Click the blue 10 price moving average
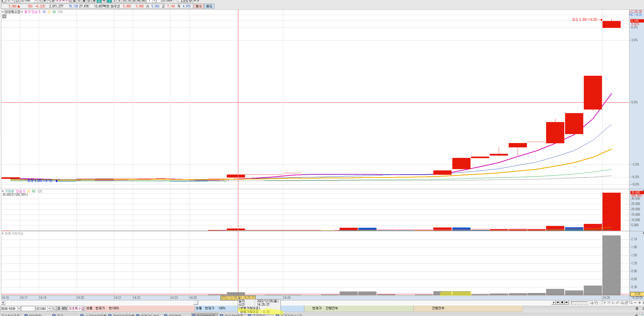This screenshot has width=644, height=316. (x=44, y=12)
